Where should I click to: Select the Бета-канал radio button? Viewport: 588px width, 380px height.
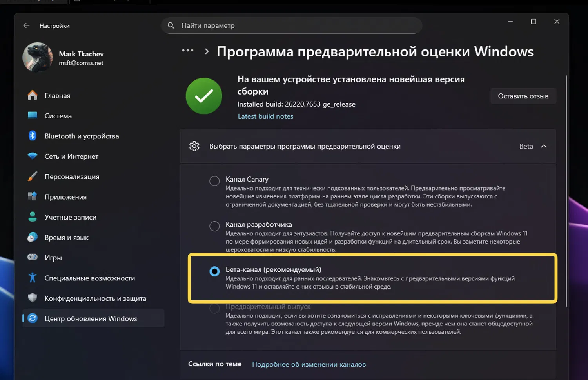(214, 271)
